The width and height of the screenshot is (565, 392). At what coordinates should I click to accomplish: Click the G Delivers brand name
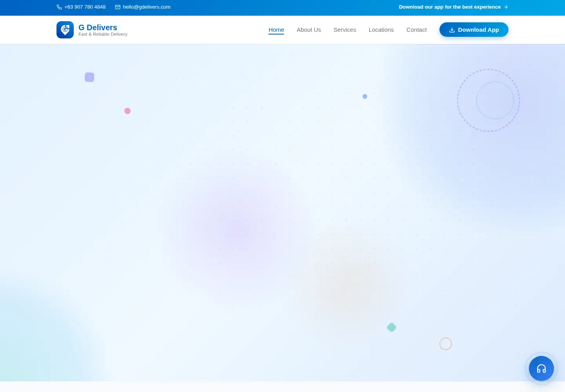pyautogui.click(x=98, y=27)
